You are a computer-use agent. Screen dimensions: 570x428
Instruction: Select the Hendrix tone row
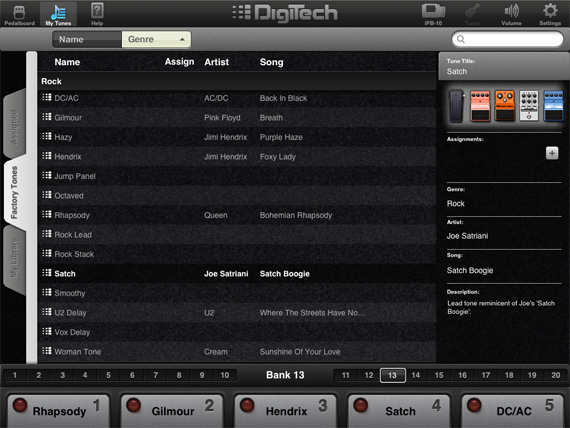point(237,156)
